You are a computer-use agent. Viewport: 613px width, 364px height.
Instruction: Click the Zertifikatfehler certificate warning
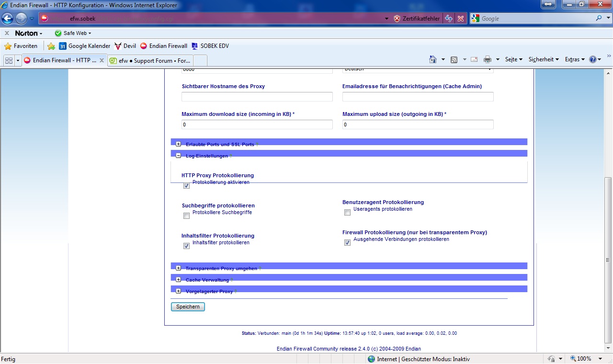pyautogui.click(x=416, y=19)
